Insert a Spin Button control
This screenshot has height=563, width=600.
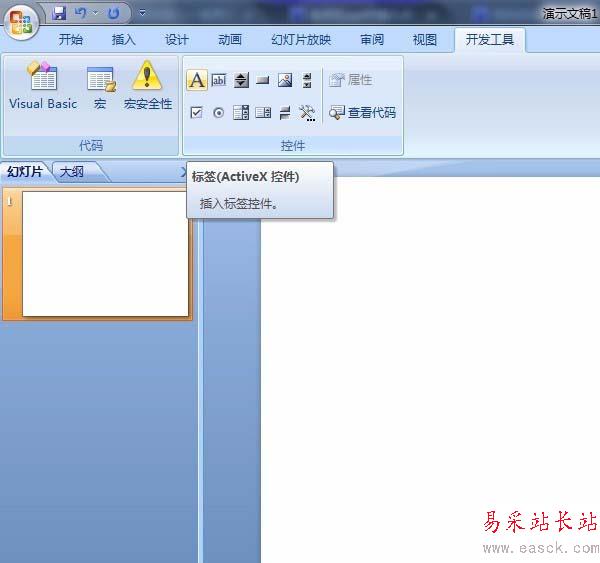click(x=241, y=80)
